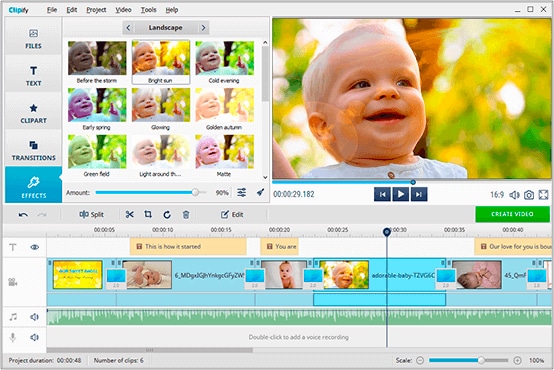Viewport: 554px width, 370px height.
Task: Delete clip with trash icon
Action: [x=186, y=215]
